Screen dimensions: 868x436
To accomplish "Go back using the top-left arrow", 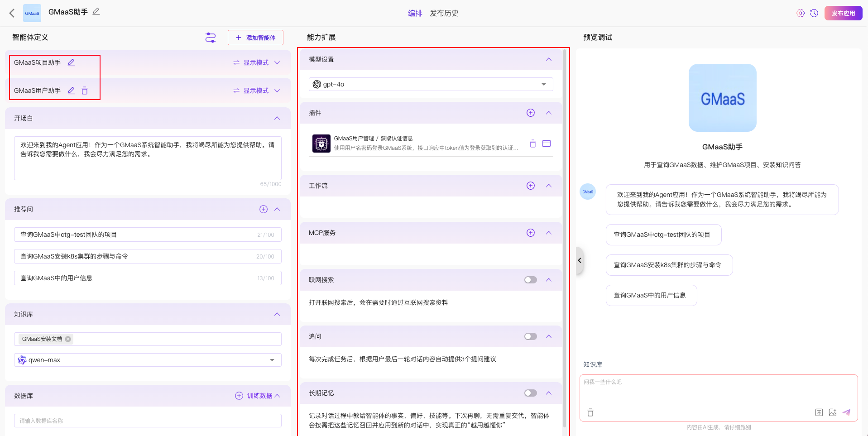I will tap(12, 13).
